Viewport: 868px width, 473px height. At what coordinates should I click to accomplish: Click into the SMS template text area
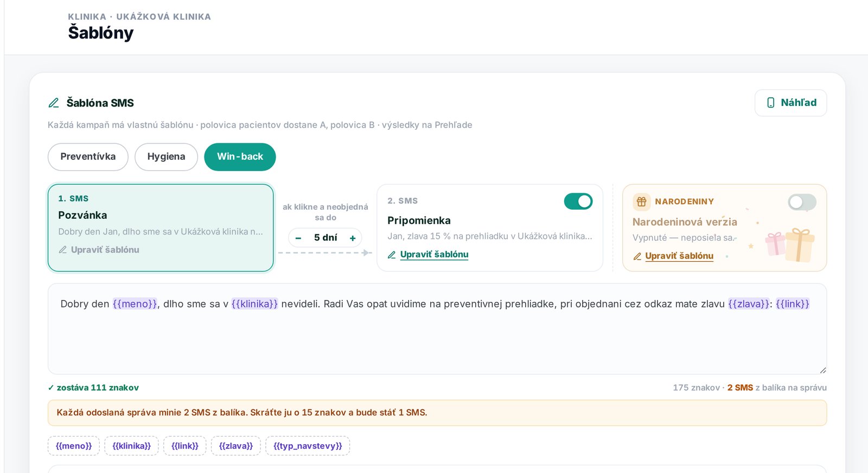437,329
